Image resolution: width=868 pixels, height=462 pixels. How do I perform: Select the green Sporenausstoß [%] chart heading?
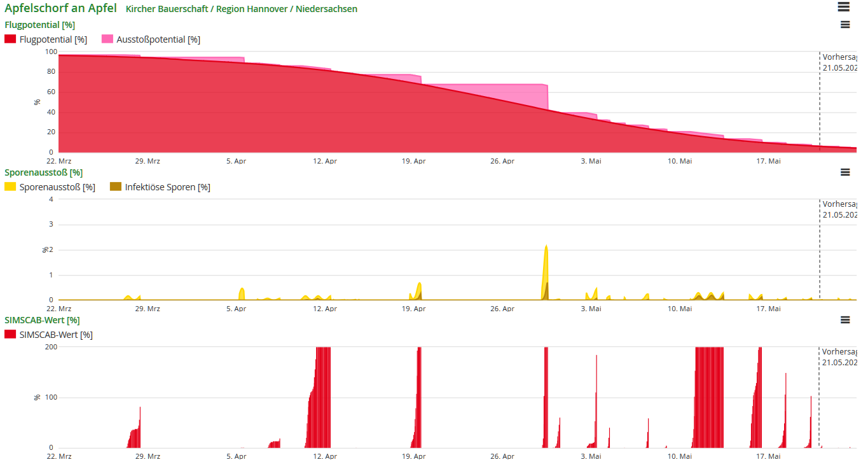[x=43, y=172]
